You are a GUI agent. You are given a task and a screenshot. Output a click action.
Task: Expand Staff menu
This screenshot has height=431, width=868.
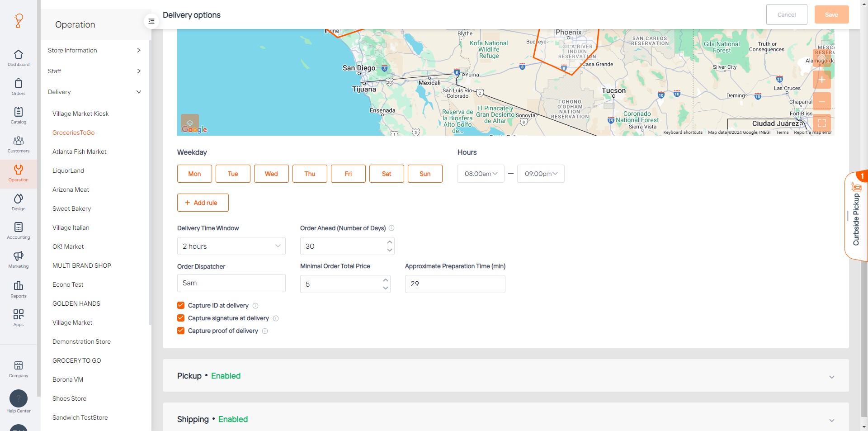click(x=94, y=71)
